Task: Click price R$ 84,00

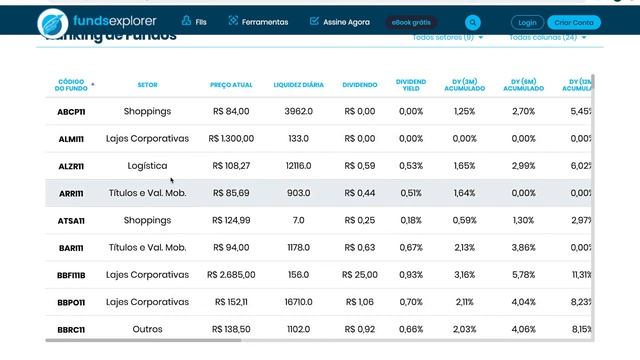Action: (231, 111)
